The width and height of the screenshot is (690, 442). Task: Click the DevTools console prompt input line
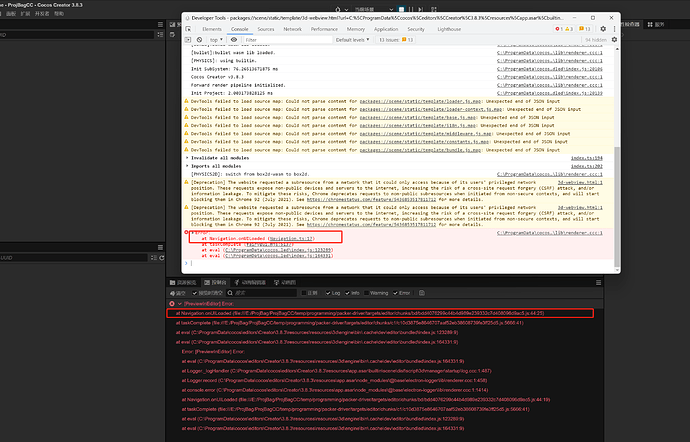point(400,263)
